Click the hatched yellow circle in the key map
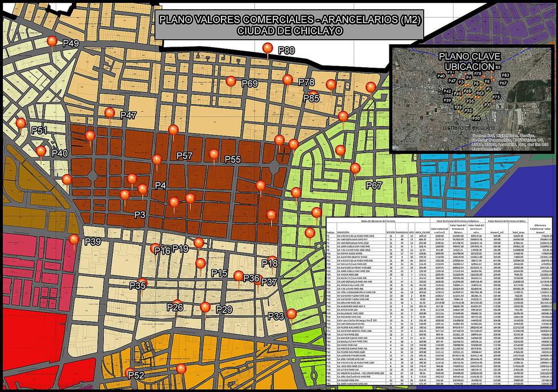The width and height of the screenshot is (558, 392). click(473, 99)
